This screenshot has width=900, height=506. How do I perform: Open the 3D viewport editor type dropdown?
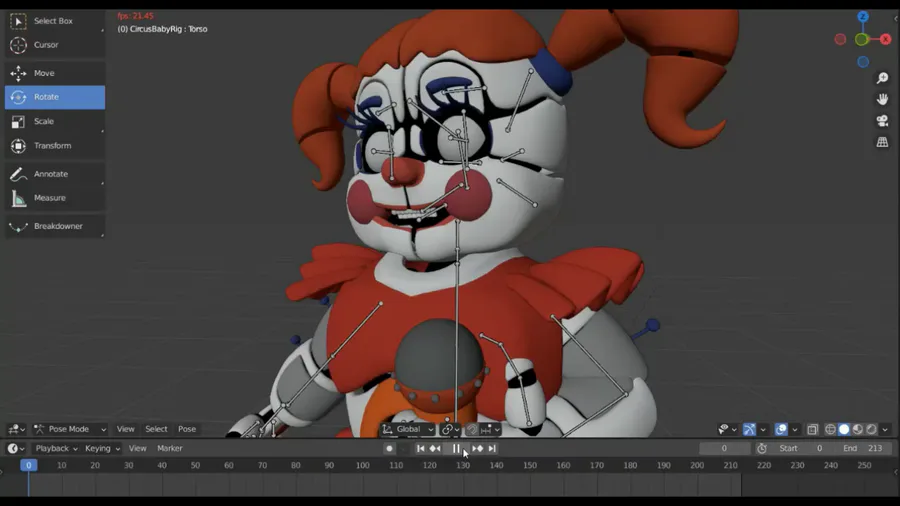(x=16, y=429)
